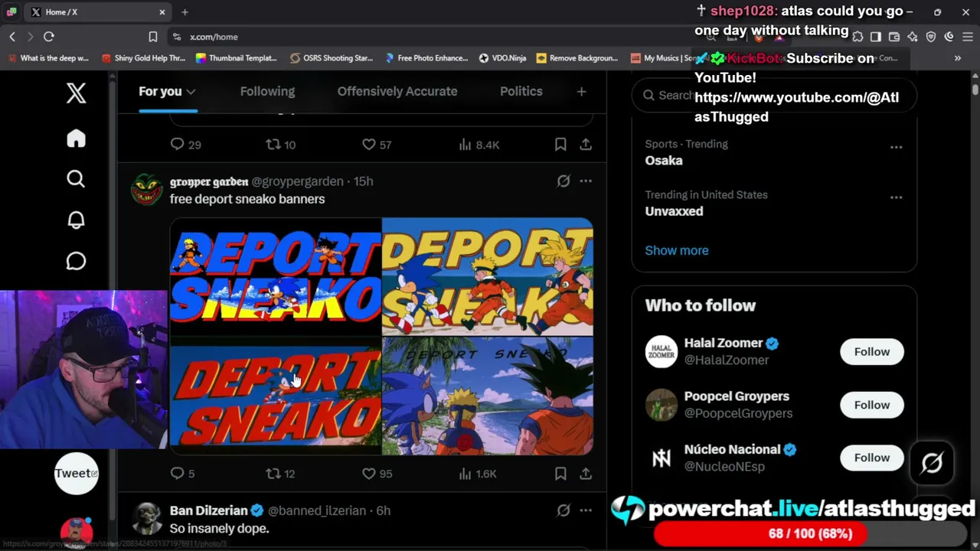Switch to the Politics tab
The height and width of the screenshot is (551, 980).
pyautogui.click(x=521, y=91)
